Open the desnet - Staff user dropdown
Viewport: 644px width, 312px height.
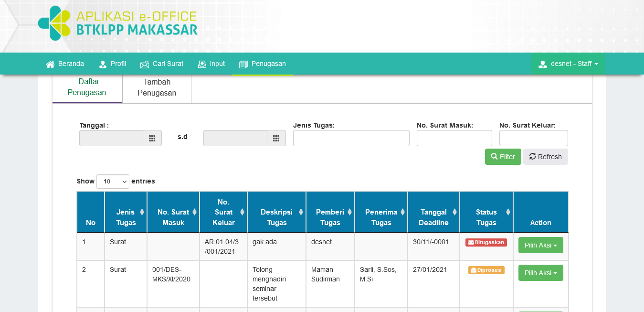coord(568,64)
